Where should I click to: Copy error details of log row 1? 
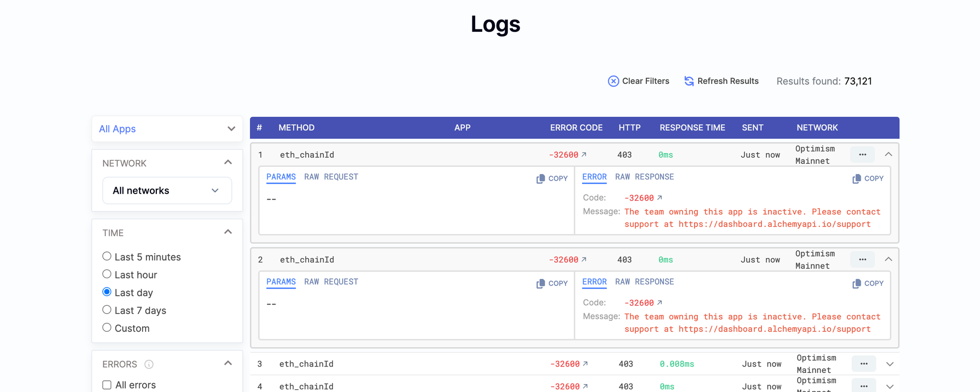point(867,179)
